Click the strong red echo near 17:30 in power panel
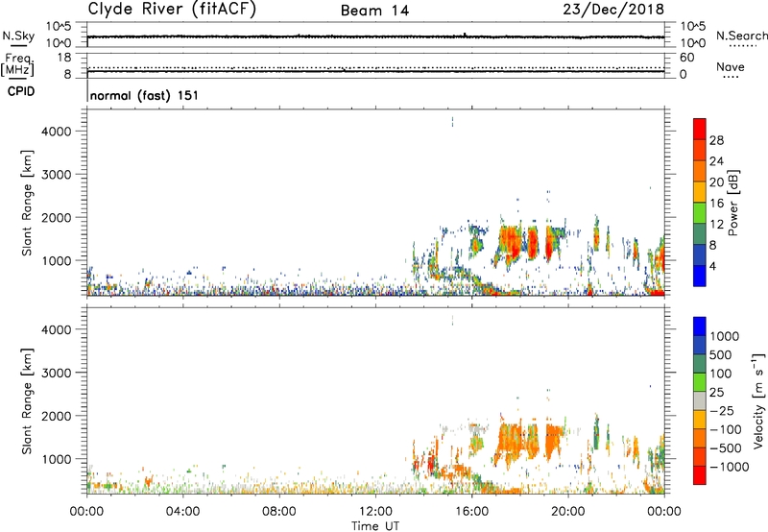Screen dimensions: 768x532 [x=512, y=243]
